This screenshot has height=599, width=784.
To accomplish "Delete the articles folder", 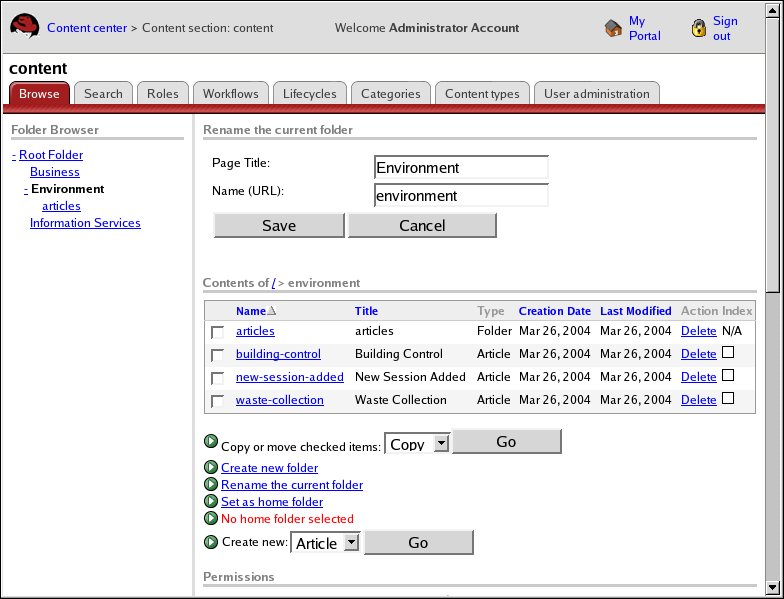I will click(698, 331).
